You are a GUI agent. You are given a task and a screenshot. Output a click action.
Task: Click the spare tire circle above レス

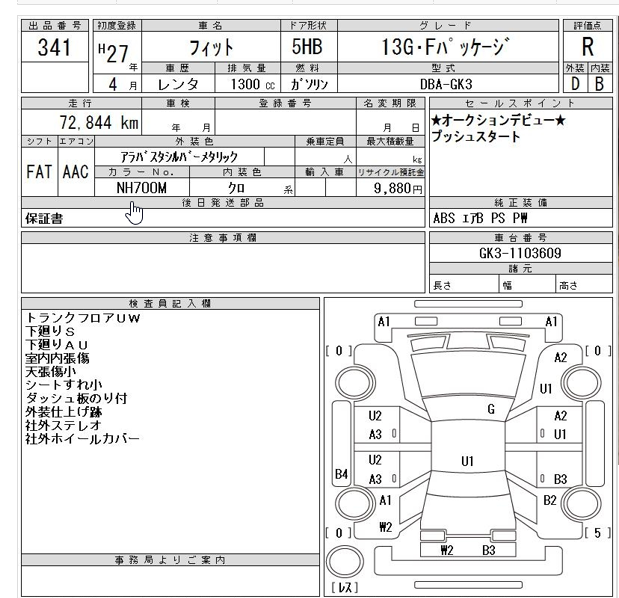343,558
